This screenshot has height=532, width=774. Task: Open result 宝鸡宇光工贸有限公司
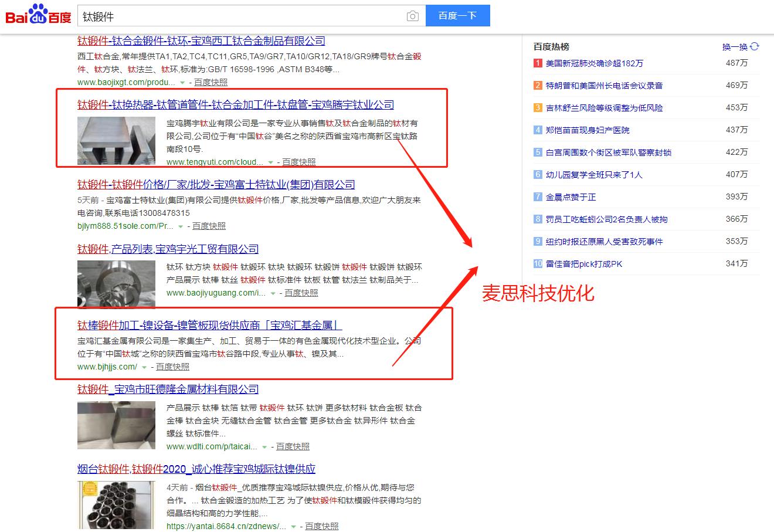click(168, 249)
